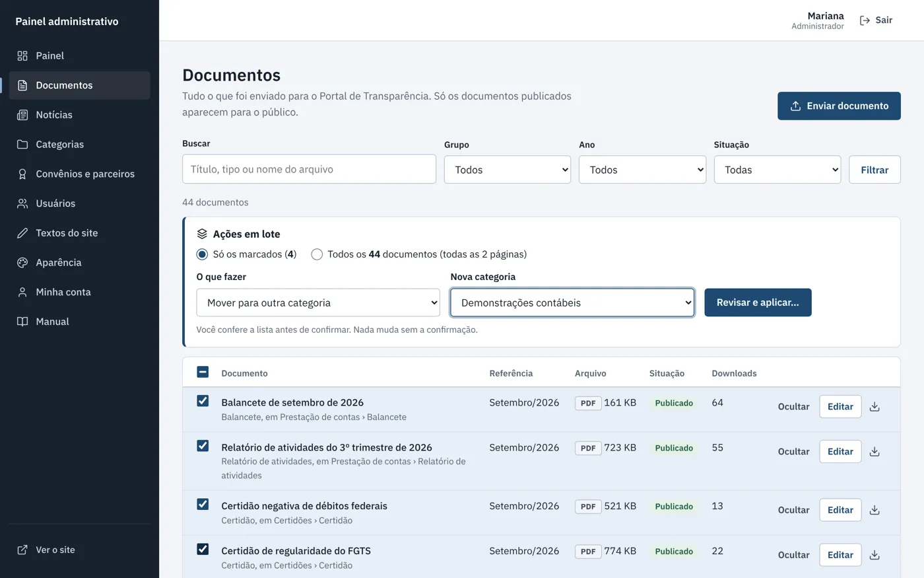The image size is (924, 578).
Task: Click the Mariana Administrador user label
Action: (818, 20)
